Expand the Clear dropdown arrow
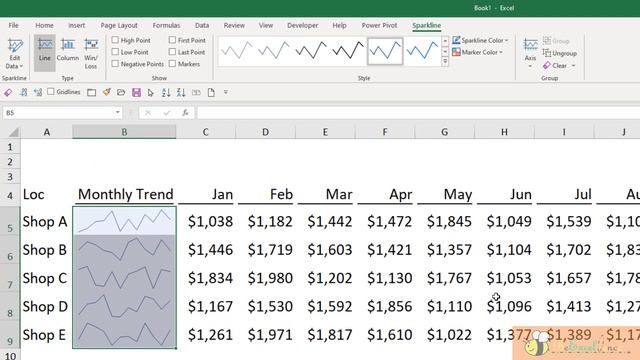 pos(573,66)
